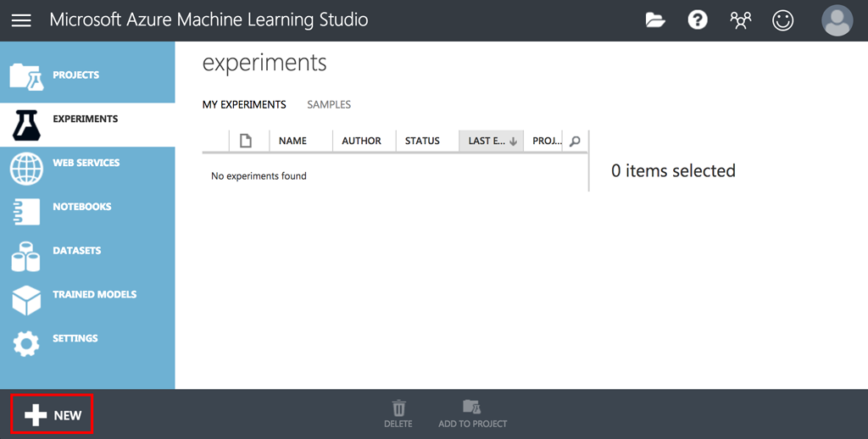This screenshot has height=439, width=868.
Task: Click the '0 items selected' text
Action: coord(673,170)
